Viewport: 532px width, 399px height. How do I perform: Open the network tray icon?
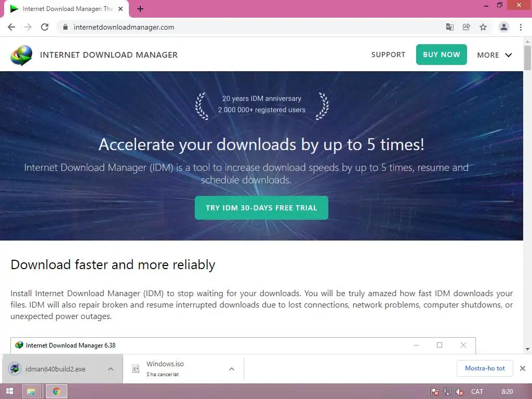click(447, 392)
